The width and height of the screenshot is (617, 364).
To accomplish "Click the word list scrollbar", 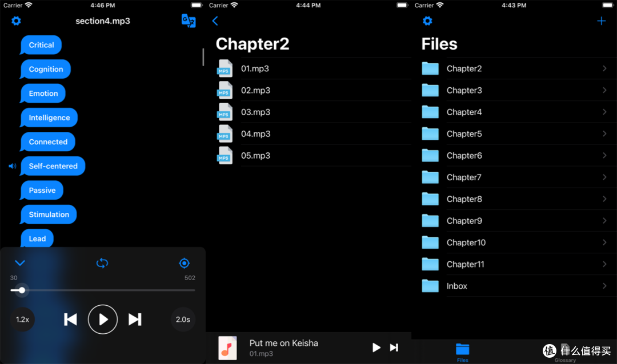I will point(203,58).
